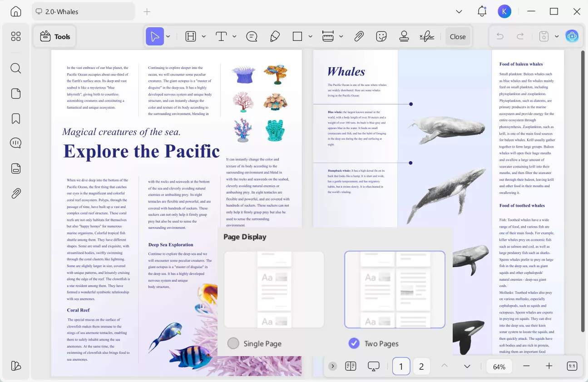The image size is (588, 382).
Task: Open a new tab with plus
Action: click(147, 12)
